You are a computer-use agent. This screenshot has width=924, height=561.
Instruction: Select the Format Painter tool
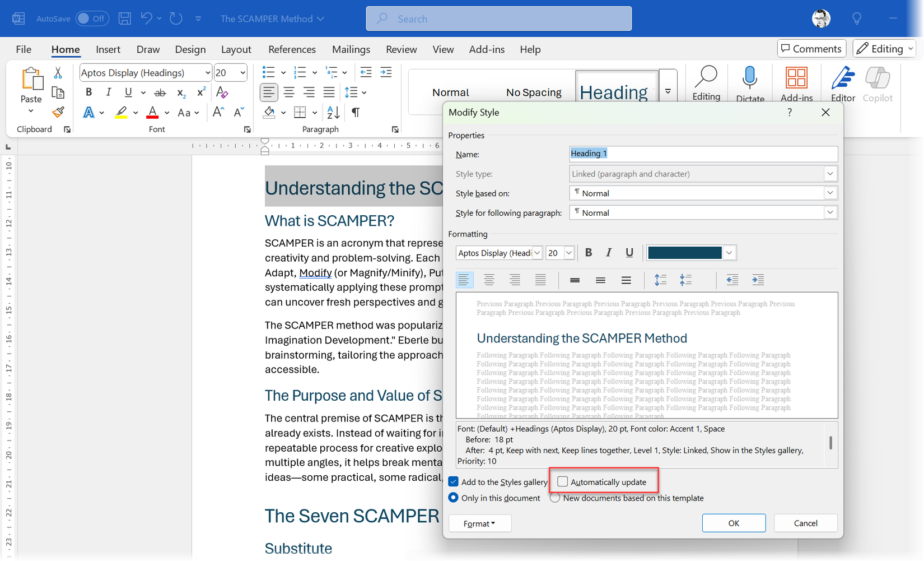[x=58, y=112]
